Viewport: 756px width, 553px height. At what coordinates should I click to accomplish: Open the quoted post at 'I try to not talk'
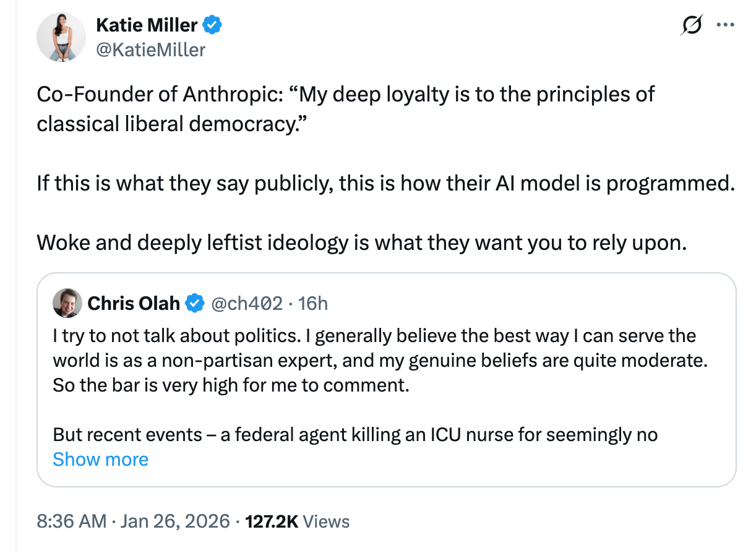374,336
